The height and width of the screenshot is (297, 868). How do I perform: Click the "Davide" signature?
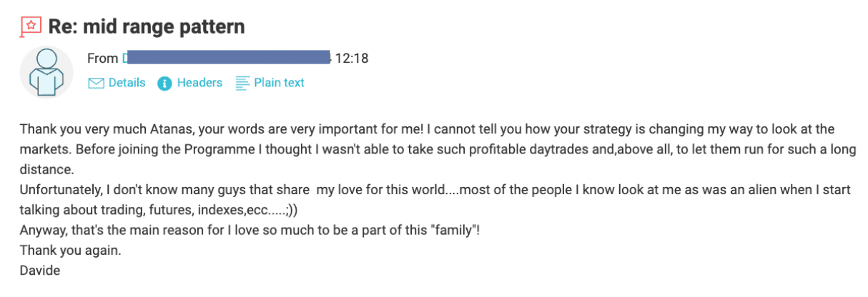click(40, 271)
